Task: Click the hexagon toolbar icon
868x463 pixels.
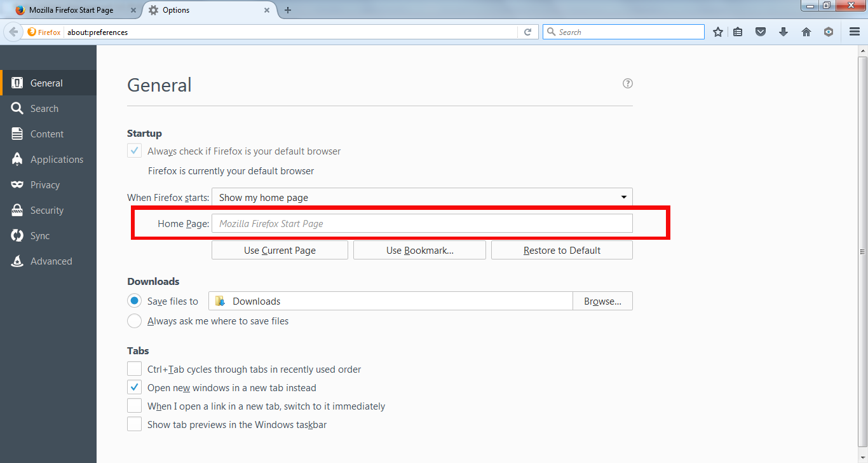Action: pyautogui.click(x=829, y=32)
